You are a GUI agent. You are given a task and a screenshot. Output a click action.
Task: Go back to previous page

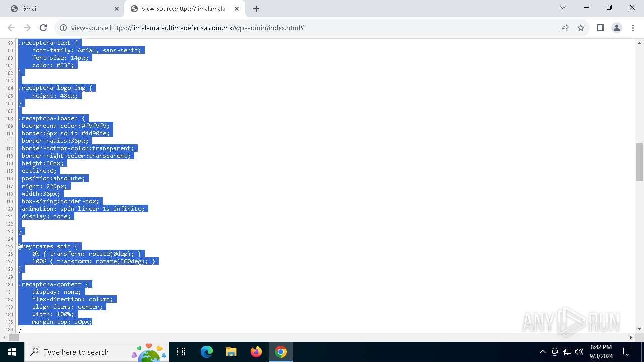click(x=11, y=28)
